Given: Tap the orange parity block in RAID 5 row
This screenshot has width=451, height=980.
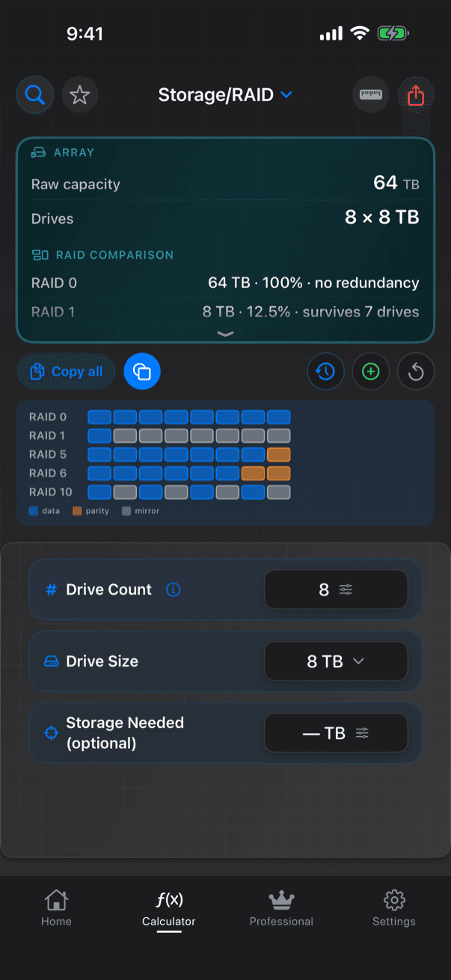Looking at the screenshot, I should pyautogui.click(x=279, y=454).
